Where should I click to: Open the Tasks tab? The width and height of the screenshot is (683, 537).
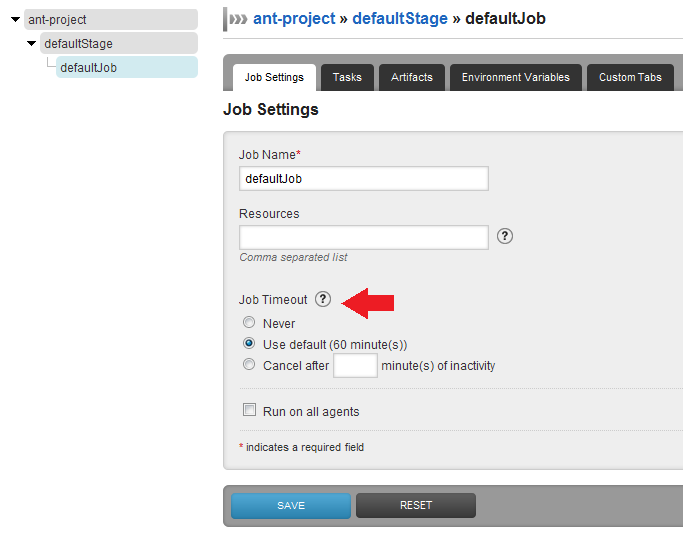[347, 77]
